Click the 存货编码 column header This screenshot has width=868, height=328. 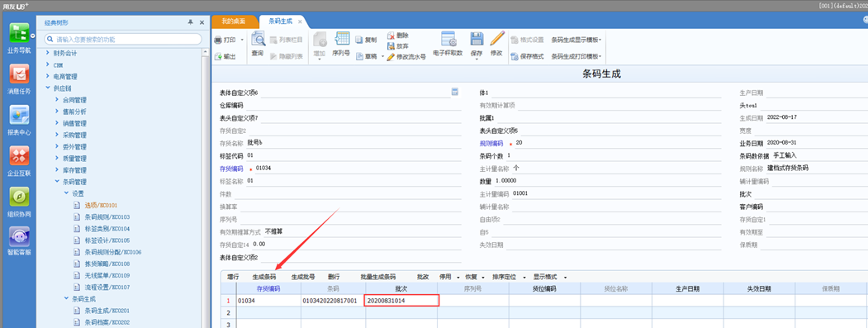(x=268, y=288)
